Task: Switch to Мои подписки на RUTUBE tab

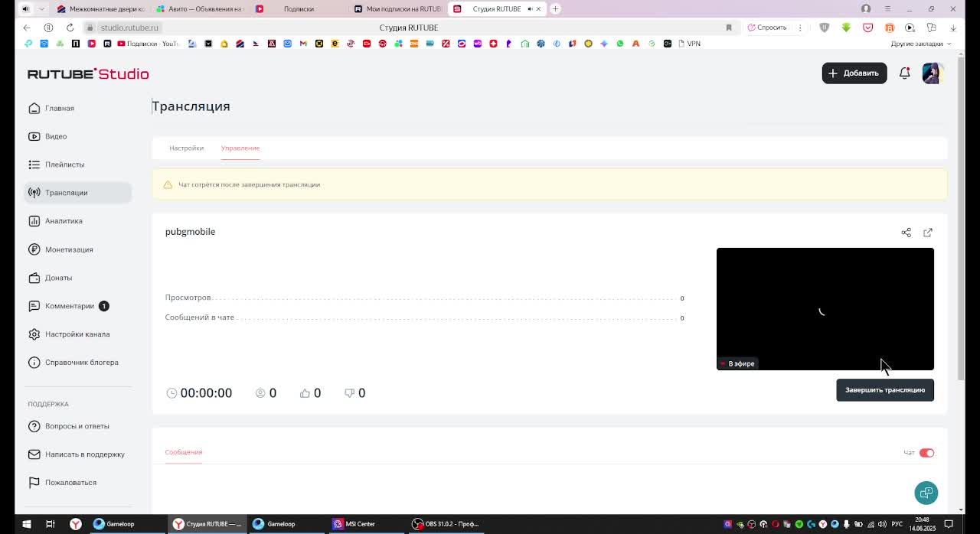Action: [397, 9]
